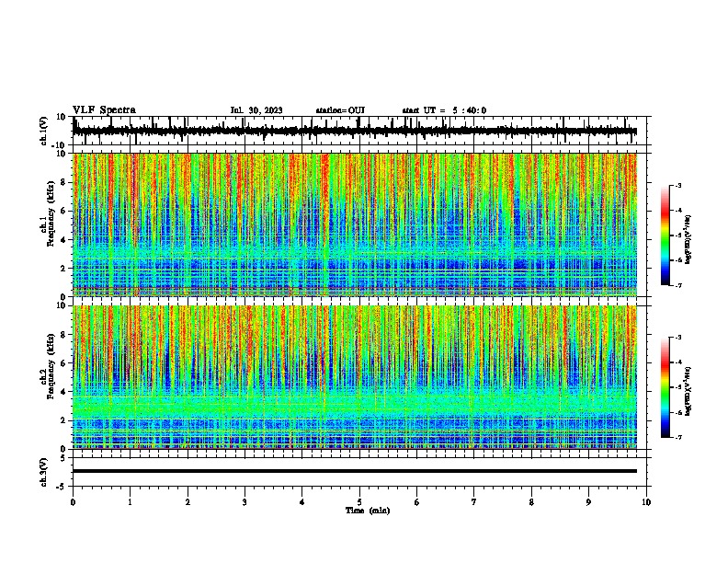Click the '-5' tick on ch.3(V) axis
The image size is (728, 563).
[62, 487]
